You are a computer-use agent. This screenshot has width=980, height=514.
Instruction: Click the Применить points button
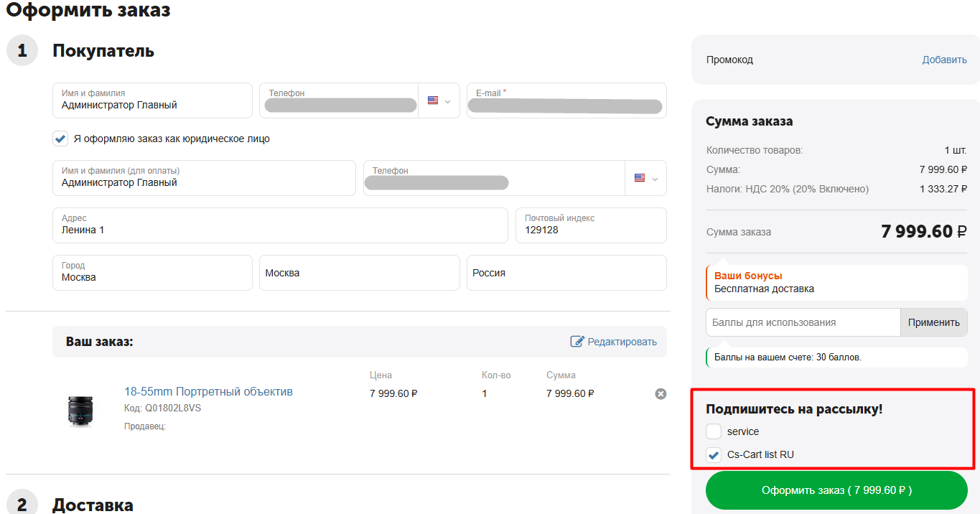coord(933,322)
